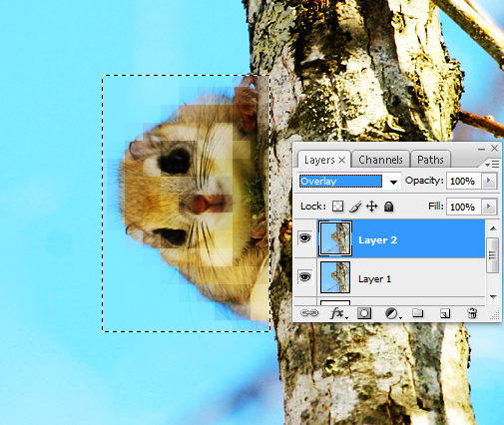Screen dimensions: 504x425
Task: Click the layers list scroll up arrow
Action: [493, 228]
